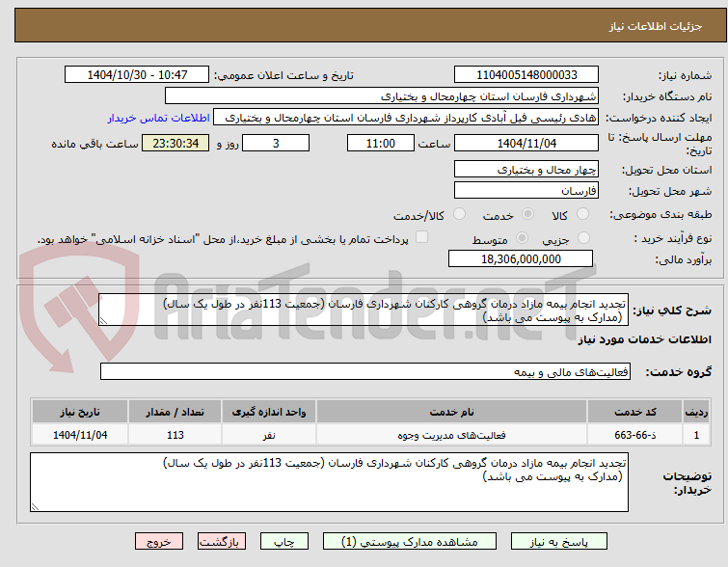Select the خدمت radio button

[x=527, y=214]
